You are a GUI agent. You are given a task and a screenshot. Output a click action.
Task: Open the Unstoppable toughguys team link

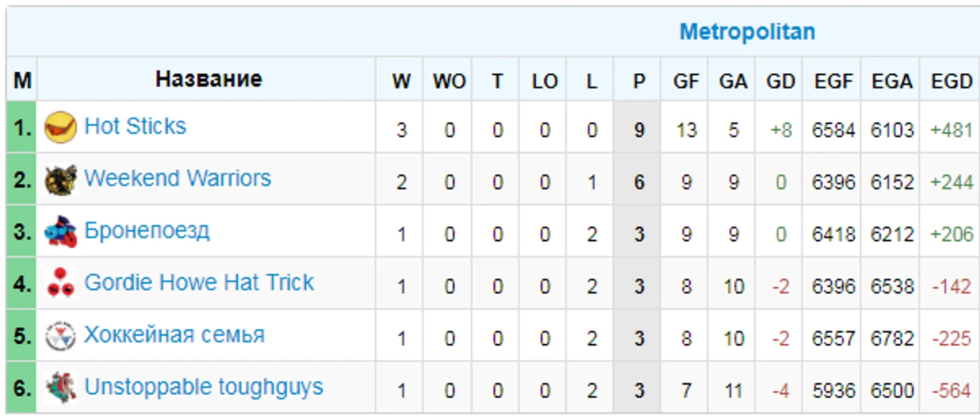click(x=204, y=387)
